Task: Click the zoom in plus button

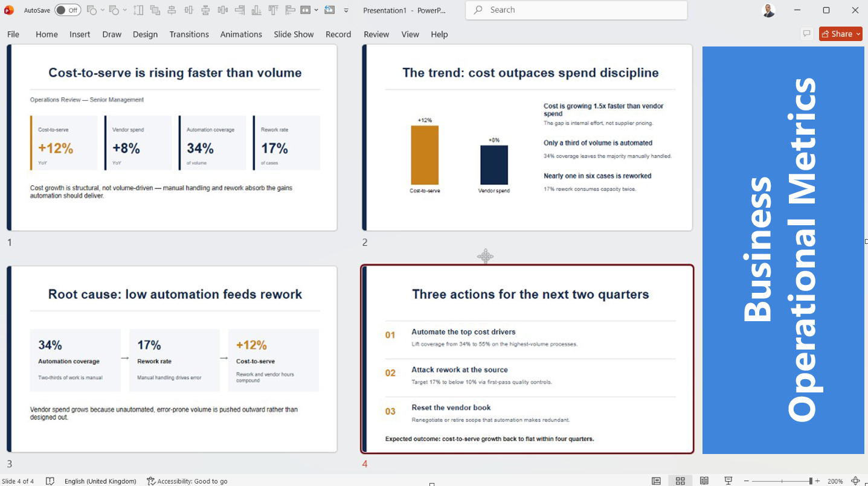Action: pos(817,481)
